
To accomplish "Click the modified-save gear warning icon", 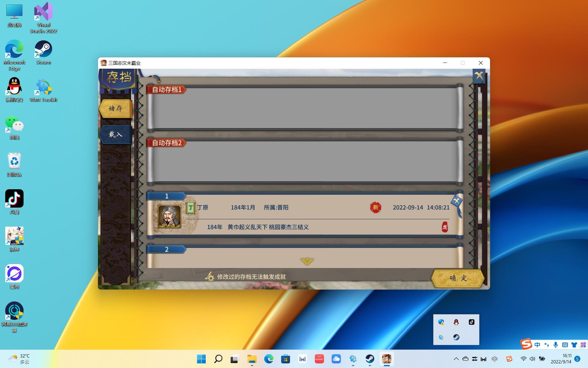I will tap(209, 277).
